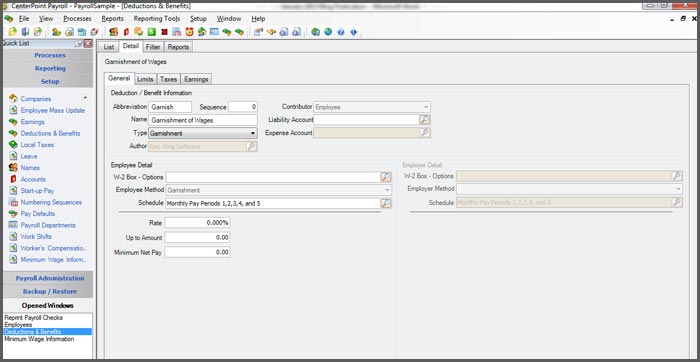Viewport: 700px width, 362px height.
Task: Expand the Reporting section in Quick List
Action: 50,68
